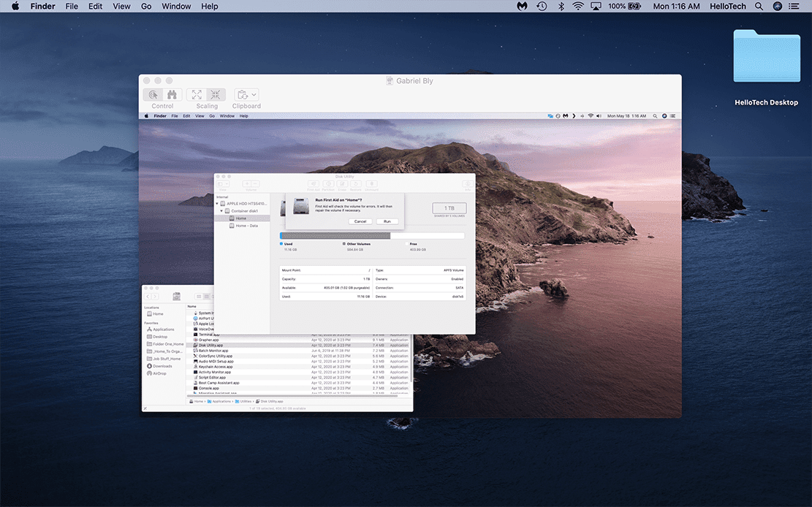This screenshot has width=812, height=507.
Task: Select the Home - Data volume
Action: click(246, 226)
